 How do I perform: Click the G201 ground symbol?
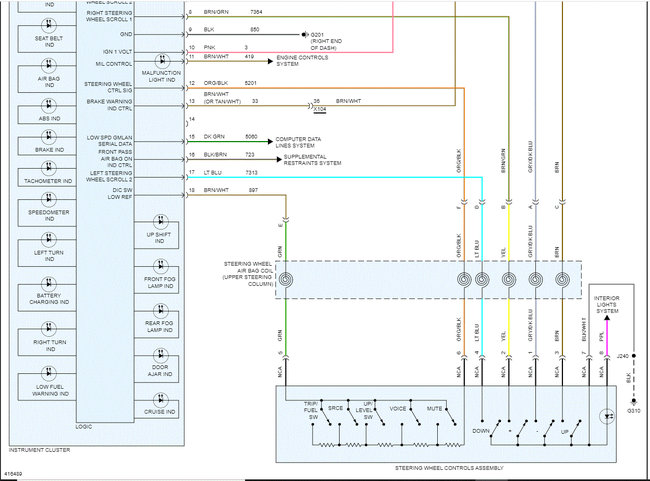tap(305, 34)
